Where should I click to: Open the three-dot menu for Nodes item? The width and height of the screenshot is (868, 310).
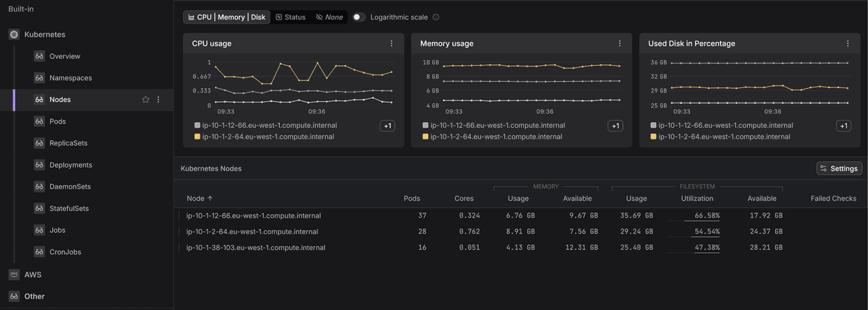tap(158, 99)
